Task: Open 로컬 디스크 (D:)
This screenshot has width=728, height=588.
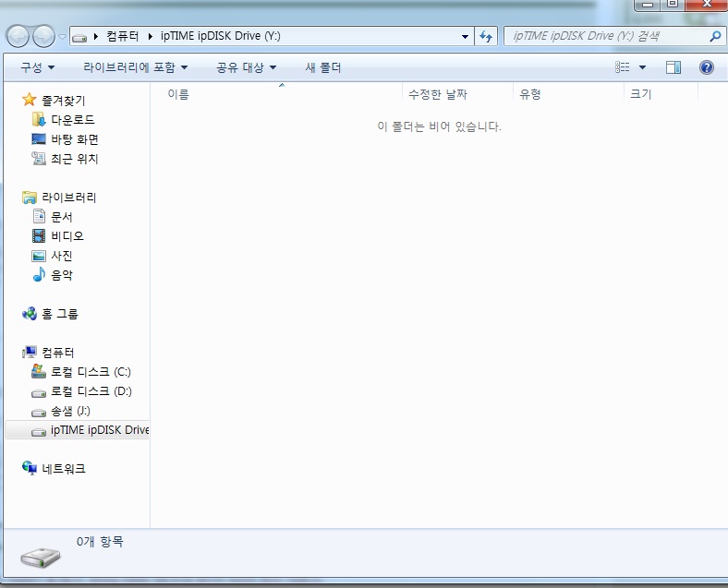Action: (x=91, y=391)
